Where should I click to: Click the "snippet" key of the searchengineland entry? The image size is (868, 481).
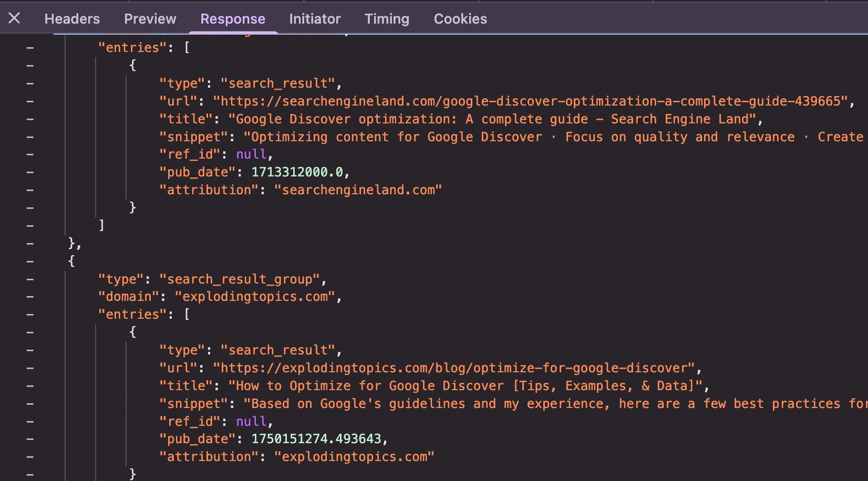[193, 137]
